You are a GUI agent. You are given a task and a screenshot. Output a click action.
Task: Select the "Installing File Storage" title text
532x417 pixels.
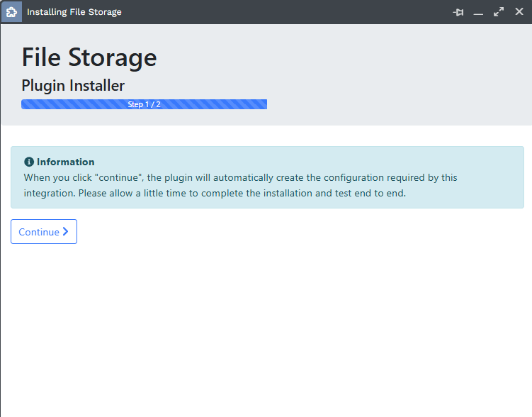[74, 12]
